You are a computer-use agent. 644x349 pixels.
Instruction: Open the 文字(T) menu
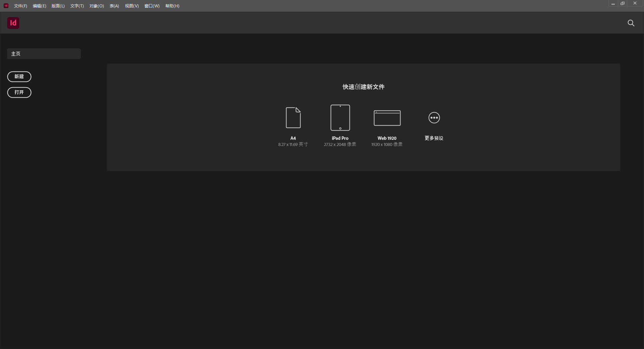pos(77,6)
